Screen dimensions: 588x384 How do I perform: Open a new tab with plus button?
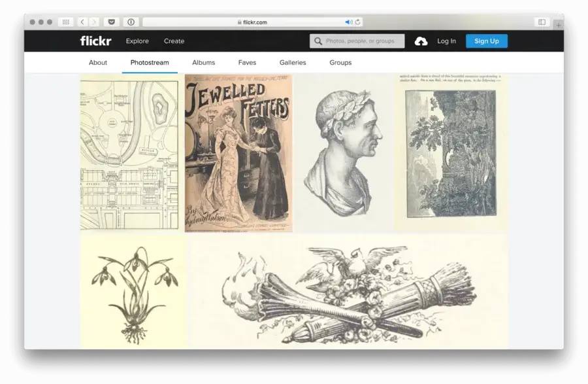pyautogui.click(x=558, y=25)
